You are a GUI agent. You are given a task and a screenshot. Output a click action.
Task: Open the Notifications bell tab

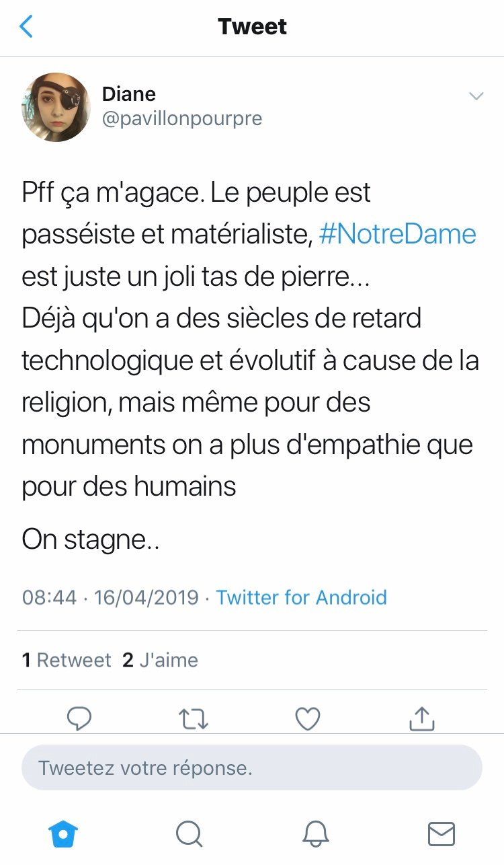(315, 835)
